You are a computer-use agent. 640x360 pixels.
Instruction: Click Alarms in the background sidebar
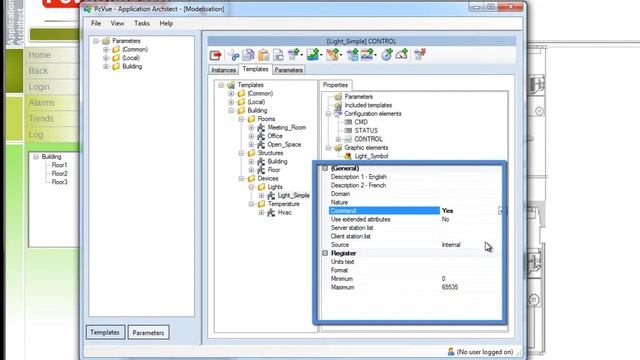pyautogui.click(x=41, y=103)
